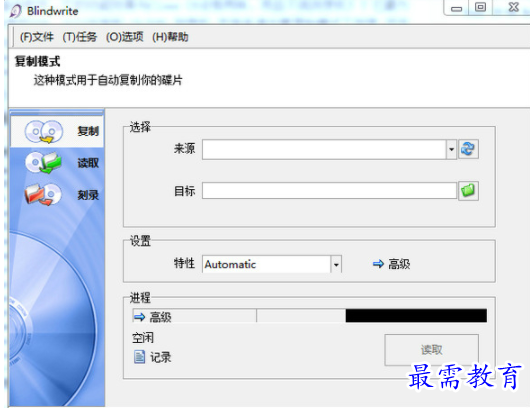Image resolution: width=530 pixels, height=408 pixels.
Task: Click the 复制模式 heading text
Action: [x=38, y=61]
